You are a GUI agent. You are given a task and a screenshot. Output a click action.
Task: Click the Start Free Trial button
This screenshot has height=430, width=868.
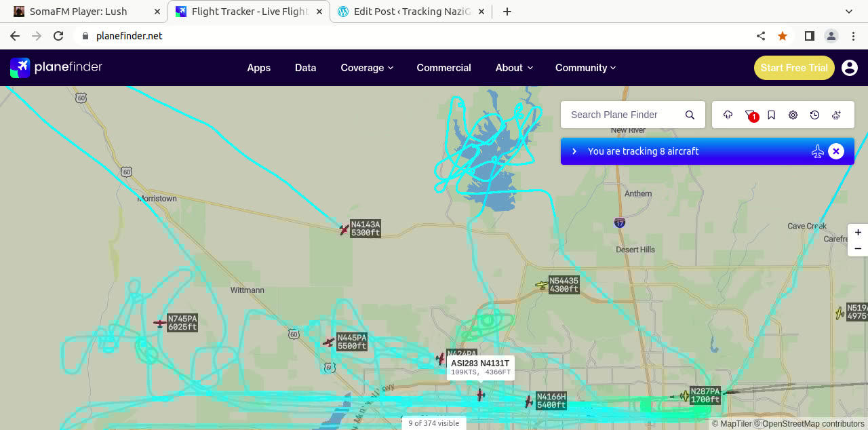click(x=793, y=68)
